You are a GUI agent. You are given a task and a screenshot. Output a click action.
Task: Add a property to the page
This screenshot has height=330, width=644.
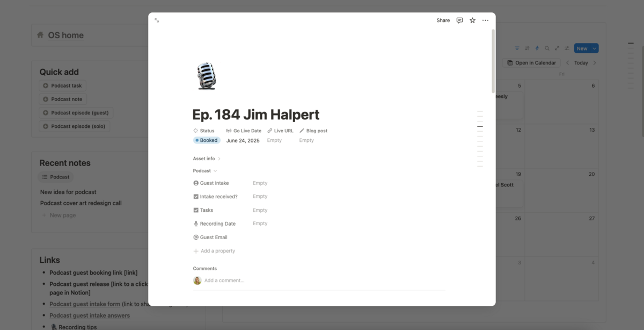click(x=214, y=251)
